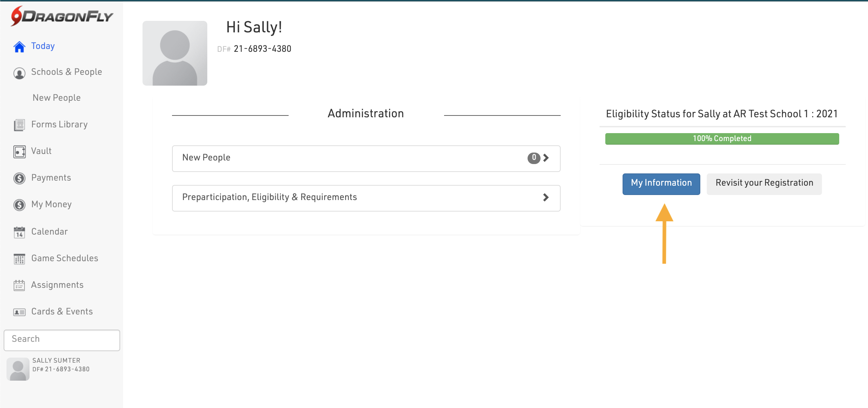This screenshot has width=868, height=408.
Task: Expand Preparticipation, Eligibility & Requirements chevron
Action: (x=546, y=198)
